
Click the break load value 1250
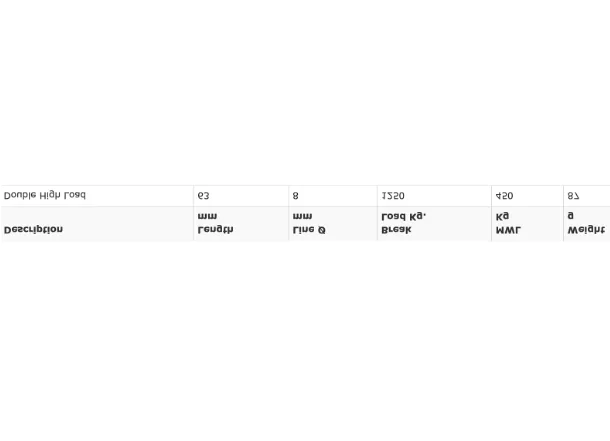pos(393,196)
